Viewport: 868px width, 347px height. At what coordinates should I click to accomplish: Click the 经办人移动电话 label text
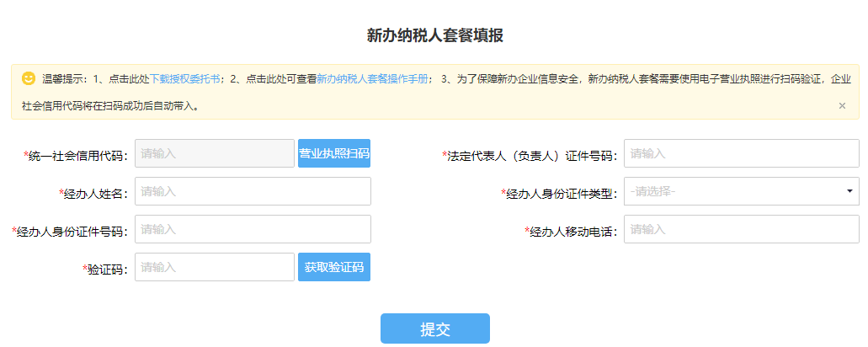[574, 231]
